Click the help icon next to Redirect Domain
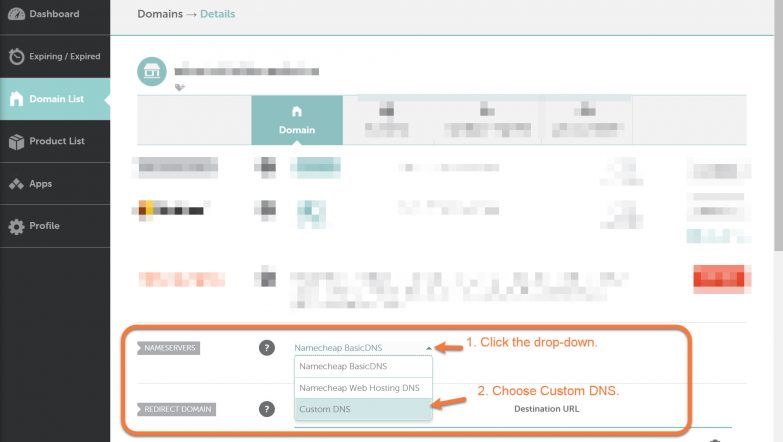Screen dimensions: 783x442 pos(267,409)
